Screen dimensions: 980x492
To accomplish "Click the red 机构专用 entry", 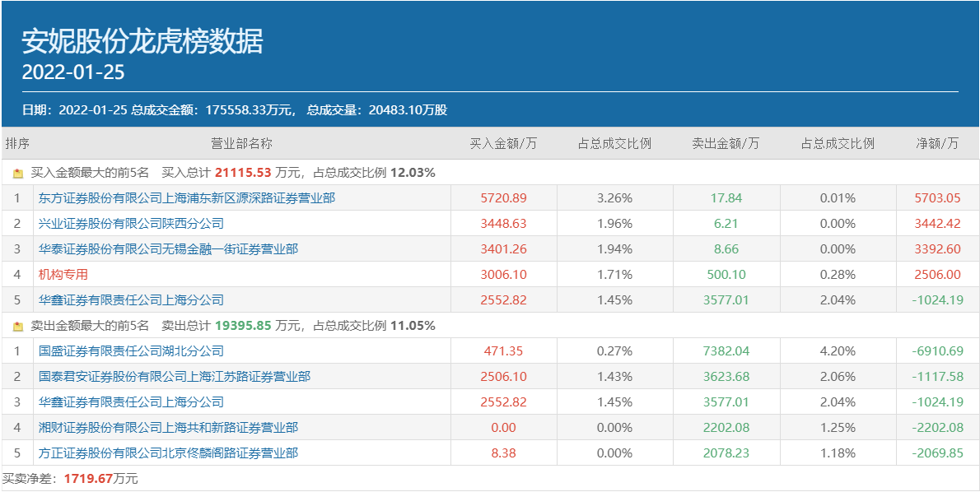I will click(x=63, y=275).
